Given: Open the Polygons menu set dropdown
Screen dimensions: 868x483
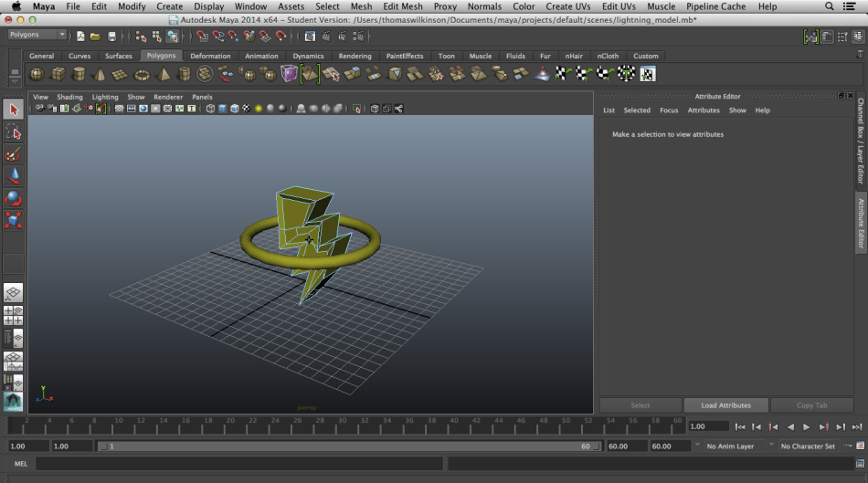Looking at the screenshot, I should pyautogui.click(x=37, y=35).
